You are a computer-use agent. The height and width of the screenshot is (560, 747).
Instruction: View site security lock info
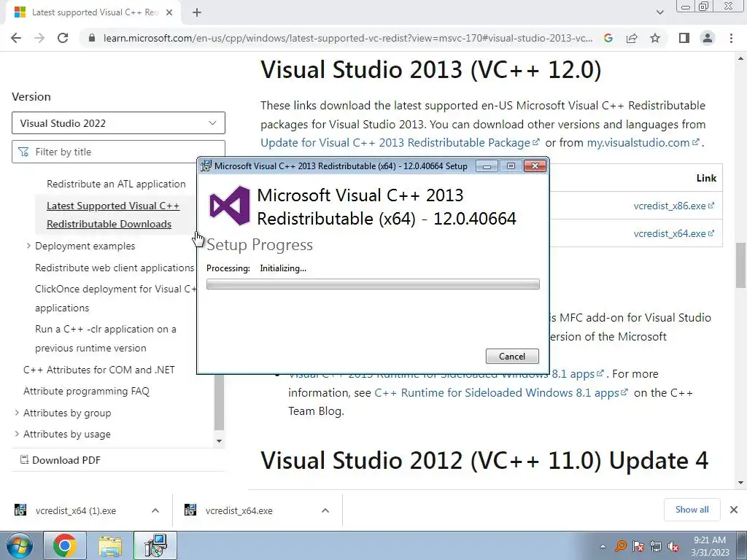point(92,38)
